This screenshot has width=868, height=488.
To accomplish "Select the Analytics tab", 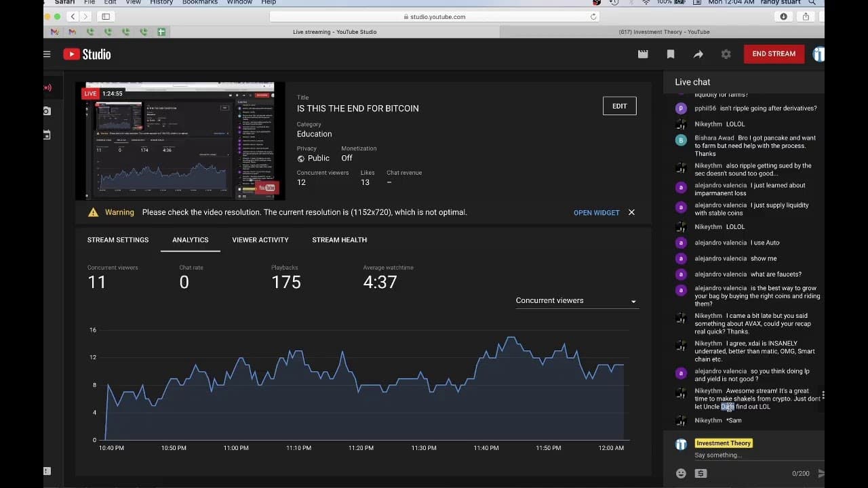I will click(191, 240).
